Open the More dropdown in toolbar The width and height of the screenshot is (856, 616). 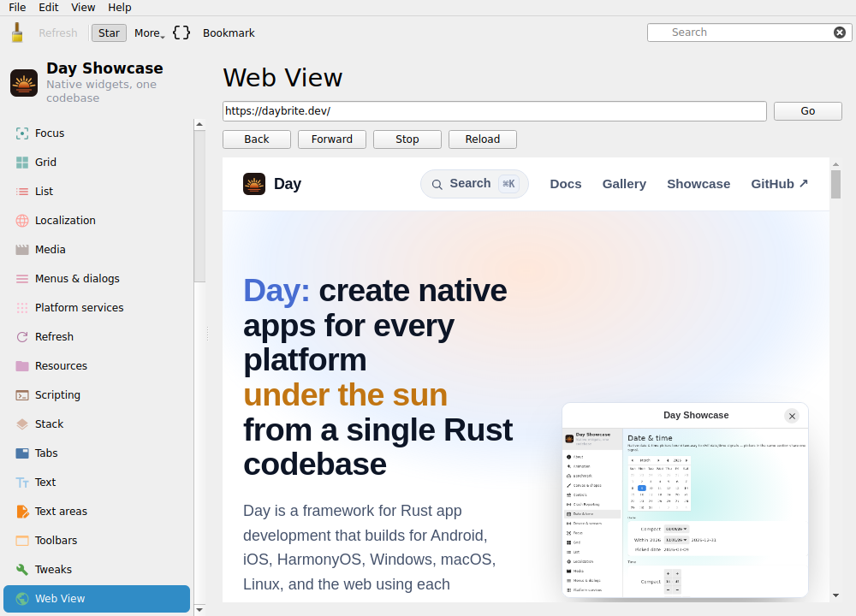coord(149,33)
